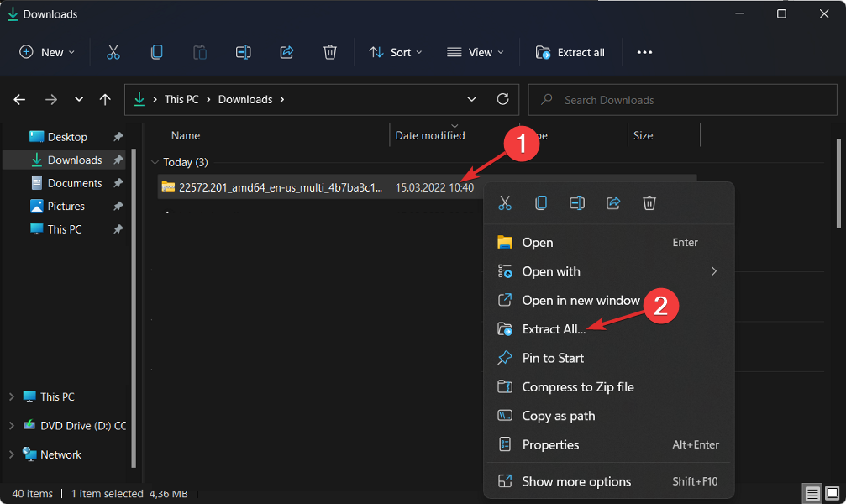Click the See more three-dots button
The width and height of the screenshot is (846, 504).
click(644, 52)
